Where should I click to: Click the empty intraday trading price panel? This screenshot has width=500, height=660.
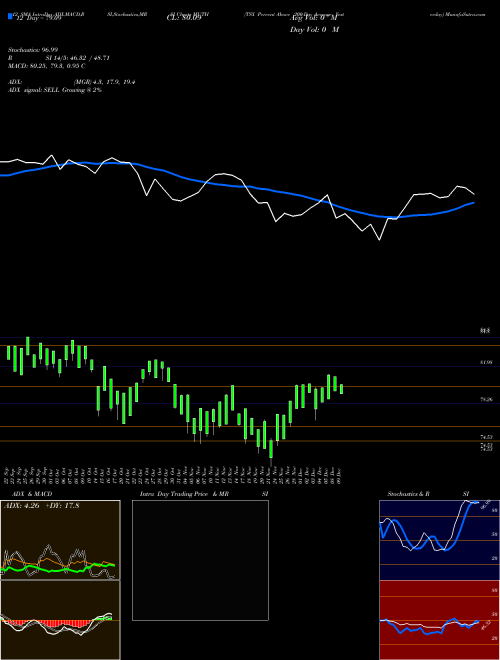click(x=200, y=560)
